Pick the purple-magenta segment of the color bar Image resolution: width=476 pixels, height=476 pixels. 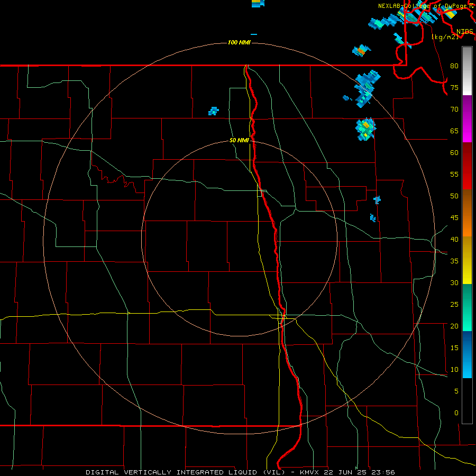click(x=467, y=118)
